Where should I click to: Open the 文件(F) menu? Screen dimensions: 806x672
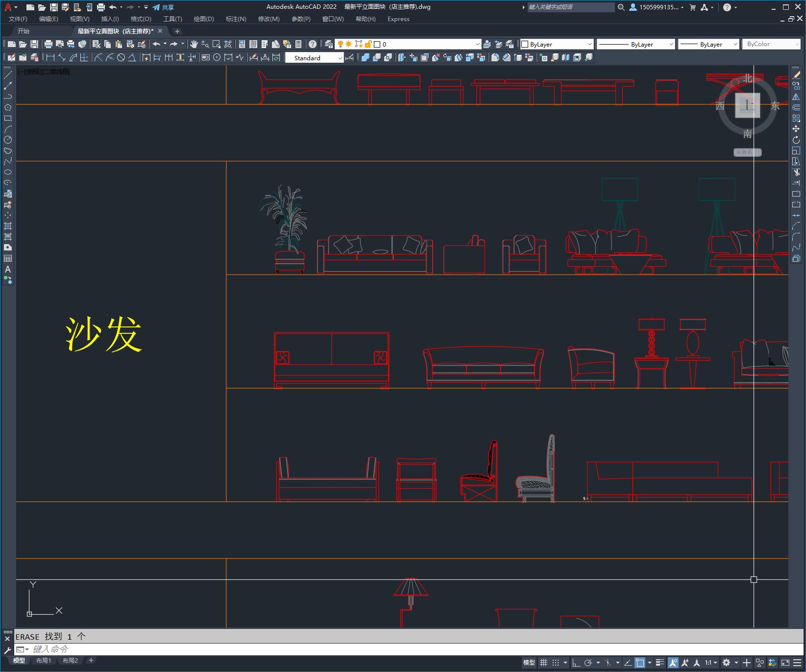pos(18,19)
